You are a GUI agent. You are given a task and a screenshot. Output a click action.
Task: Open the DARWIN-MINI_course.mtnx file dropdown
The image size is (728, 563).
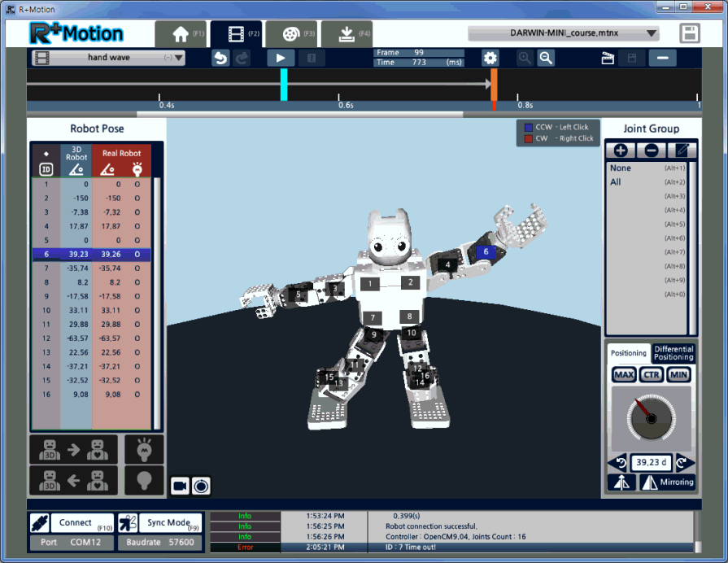[x=564, y=33]
